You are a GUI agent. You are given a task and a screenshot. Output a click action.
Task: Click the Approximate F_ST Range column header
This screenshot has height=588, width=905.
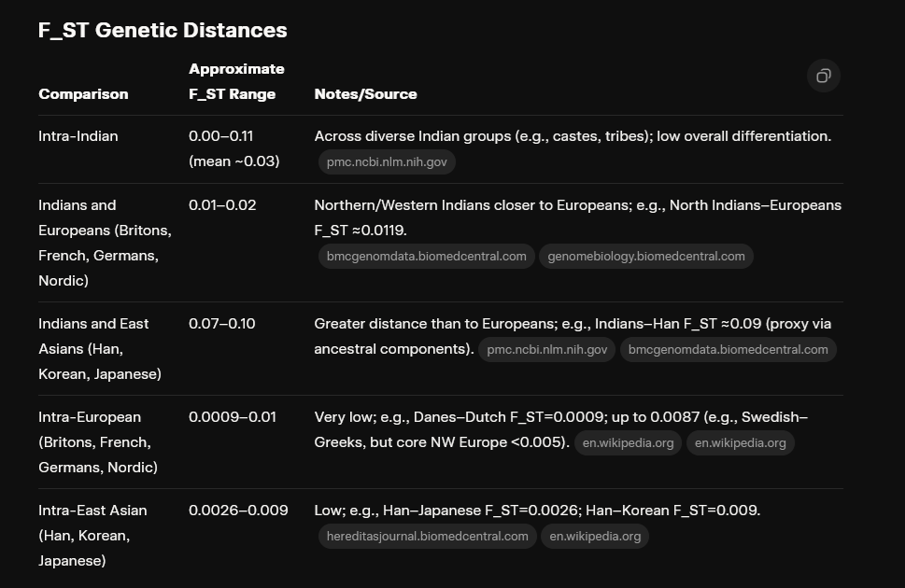pyautogui.click(x=236, y=81)
